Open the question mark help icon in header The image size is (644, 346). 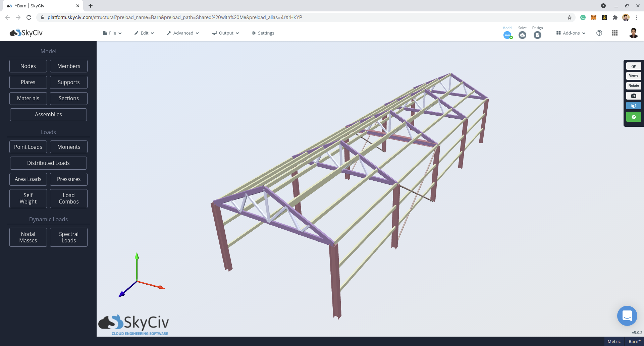tap(599, 33)
